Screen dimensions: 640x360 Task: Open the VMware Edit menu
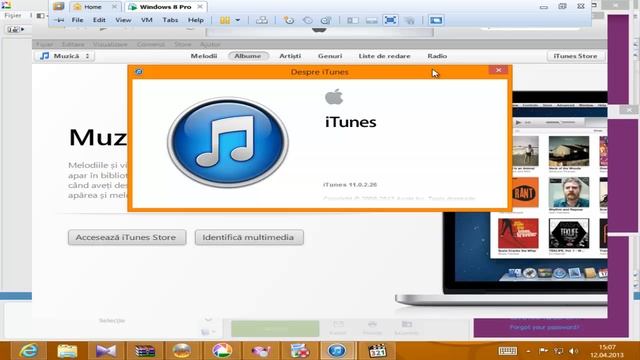(99, 20)
